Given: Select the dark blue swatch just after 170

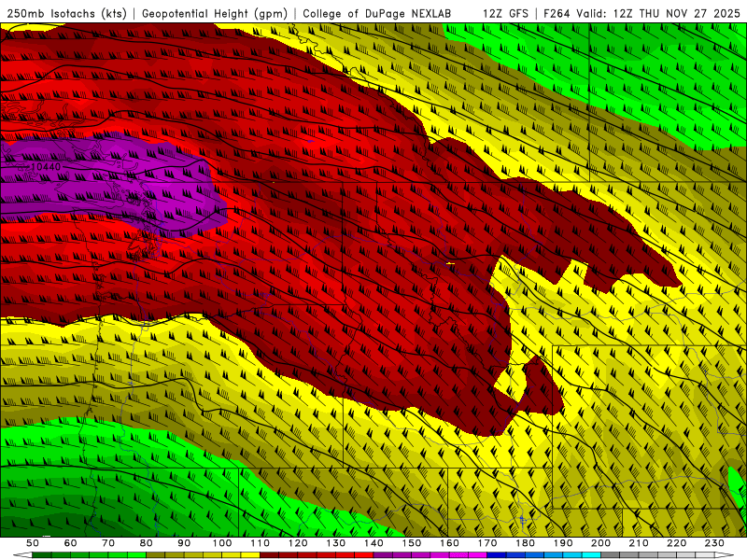Looking at the screenshot, I should pyautogui.click(x=497, y=555).
